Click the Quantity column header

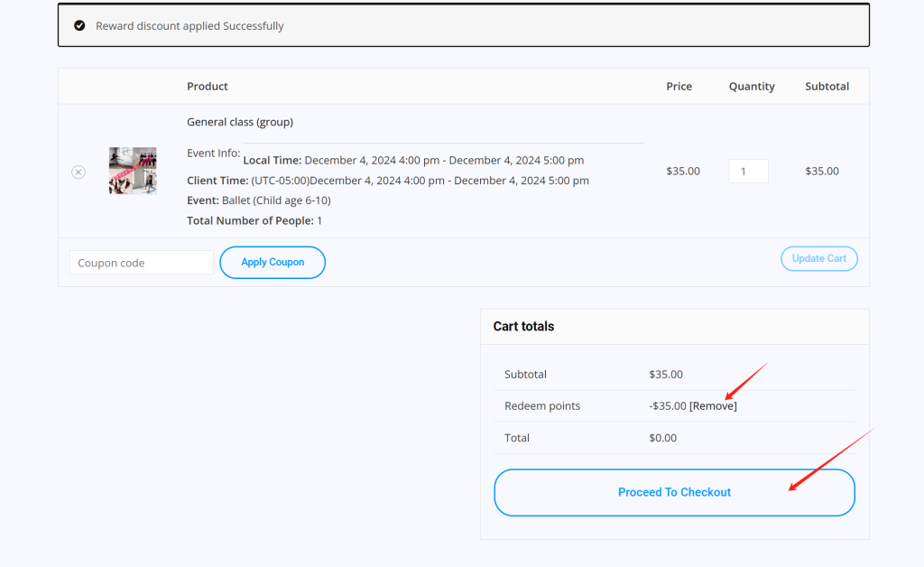pos(752,87)
